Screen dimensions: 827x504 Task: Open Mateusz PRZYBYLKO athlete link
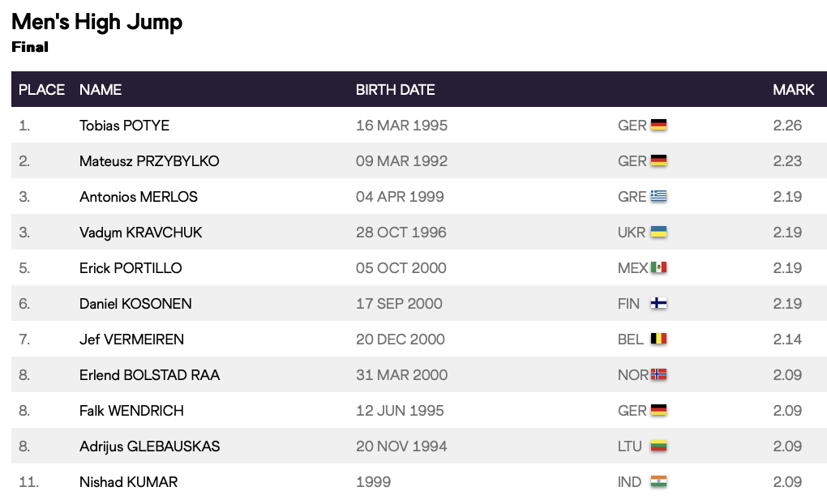[149, 161]
